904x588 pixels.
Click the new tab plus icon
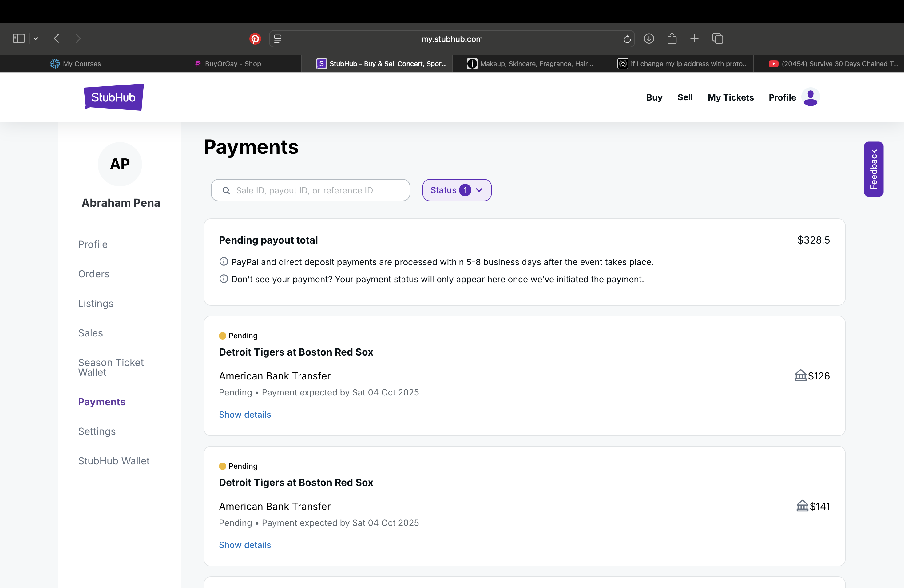pyautogui.click(x=694, y=39)
